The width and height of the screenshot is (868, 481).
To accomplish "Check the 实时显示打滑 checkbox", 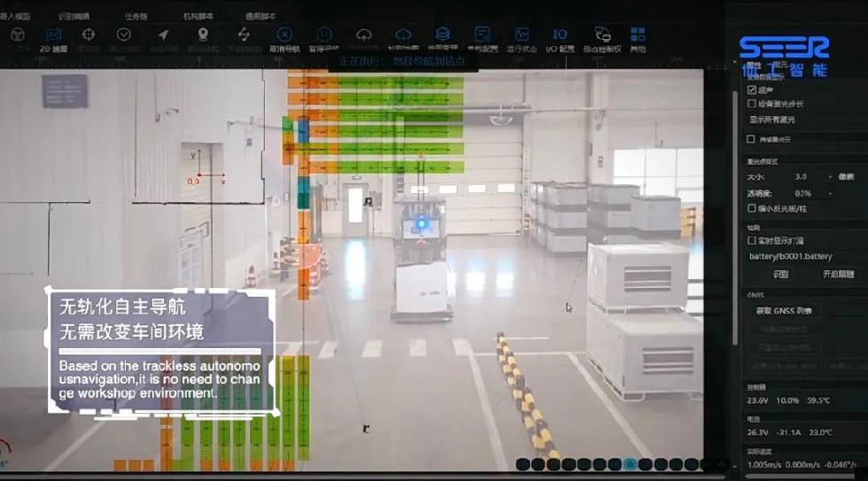I will point(752,240).
